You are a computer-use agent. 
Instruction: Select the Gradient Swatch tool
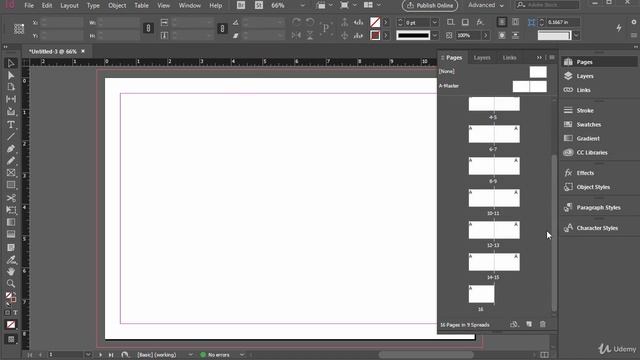tap(11, 222)
